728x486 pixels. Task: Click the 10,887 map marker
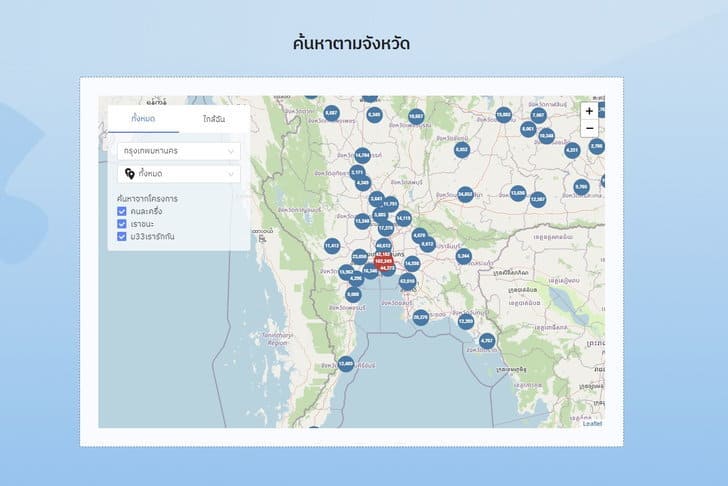tap(416, 117)
